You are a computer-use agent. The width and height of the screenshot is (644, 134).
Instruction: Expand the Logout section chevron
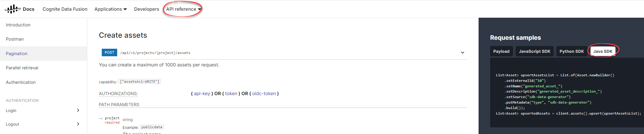point(78,124)
